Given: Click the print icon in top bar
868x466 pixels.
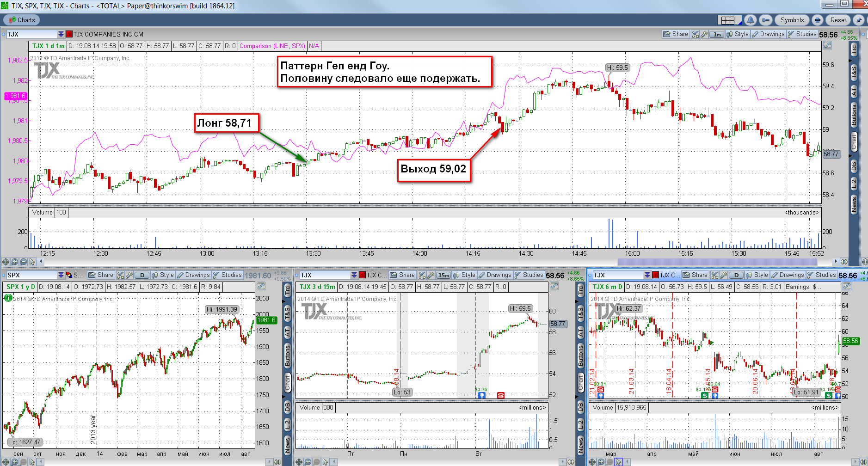Looking at the screenshot, I should click(818, 20).
